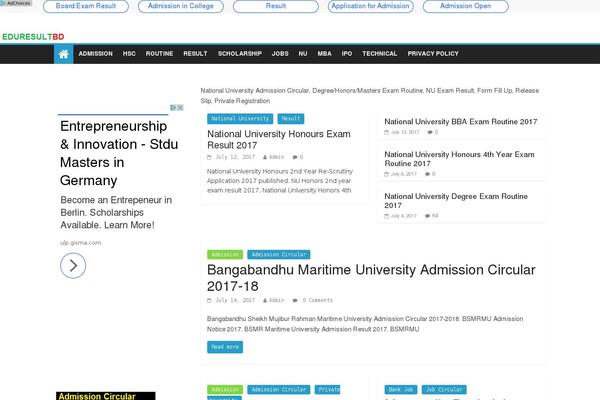
Task: Click comment icon under Honours Exam Result post
Action: tap(295, 157)
